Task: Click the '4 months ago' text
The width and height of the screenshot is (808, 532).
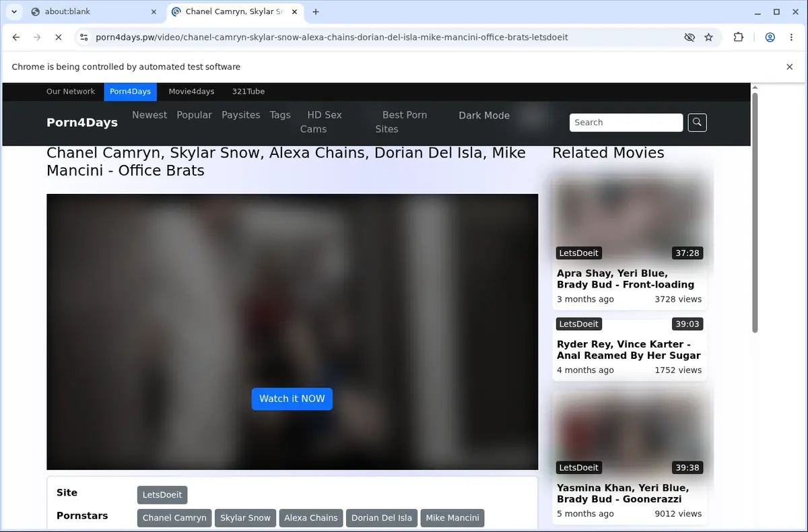Action: click(585, 370)
